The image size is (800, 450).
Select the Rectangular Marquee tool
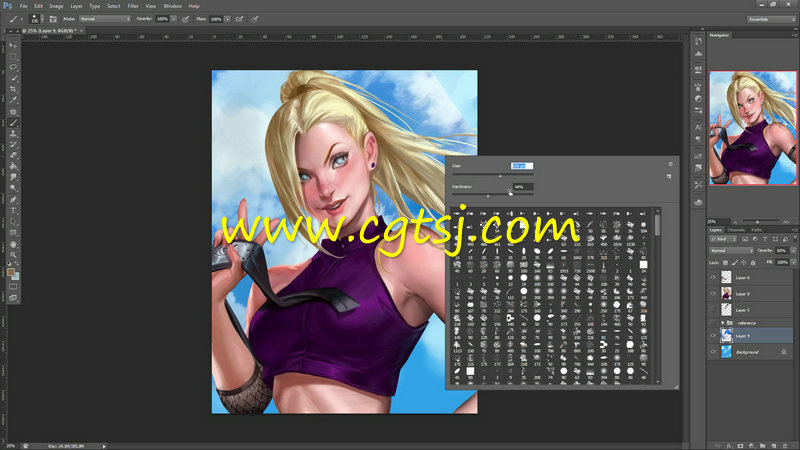tap(13, 57)
